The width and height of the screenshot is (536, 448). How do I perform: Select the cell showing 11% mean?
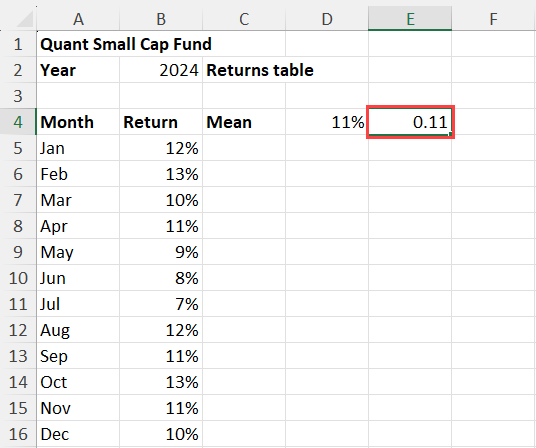(327, 122)
